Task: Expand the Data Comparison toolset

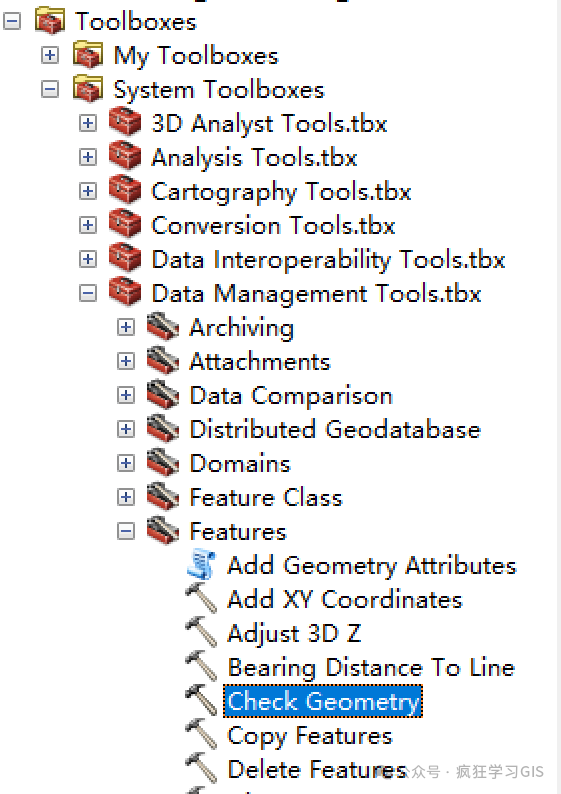Action: tap(126, 395)
